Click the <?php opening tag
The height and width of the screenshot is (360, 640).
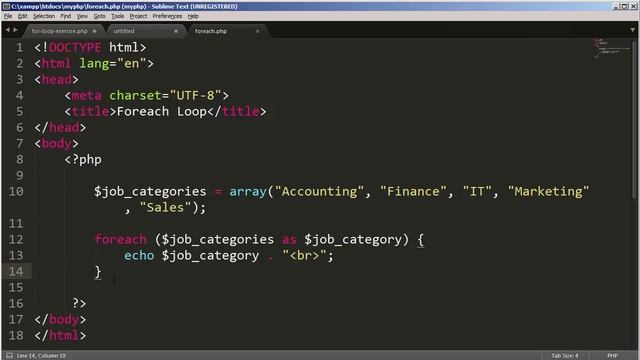[x=83, y=160]
